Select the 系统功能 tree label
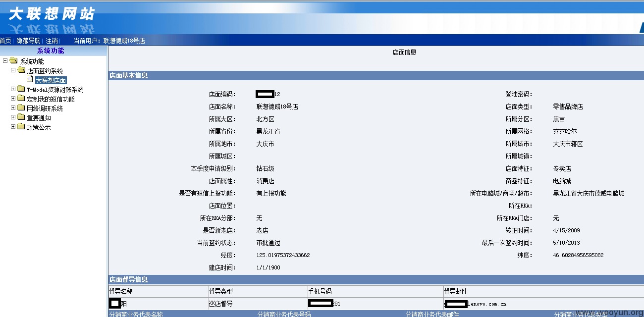Screen dimensions: 644x317 (32, 61)
